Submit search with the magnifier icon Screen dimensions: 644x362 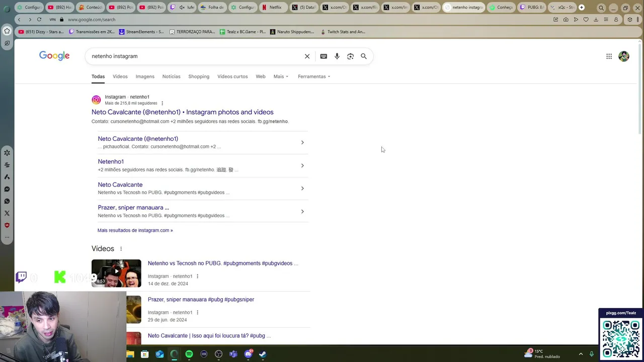pyautogui.click(x=364, y=56)
